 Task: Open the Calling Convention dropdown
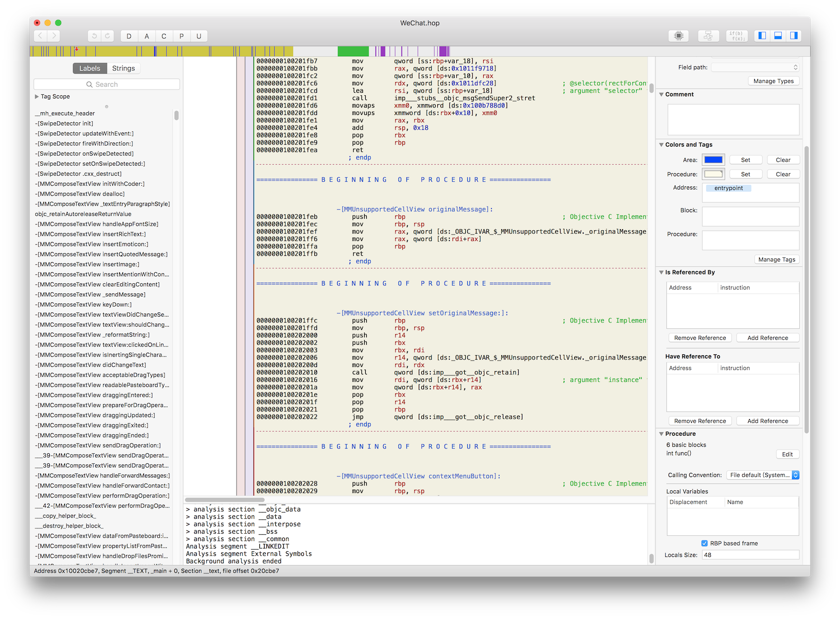762,475
